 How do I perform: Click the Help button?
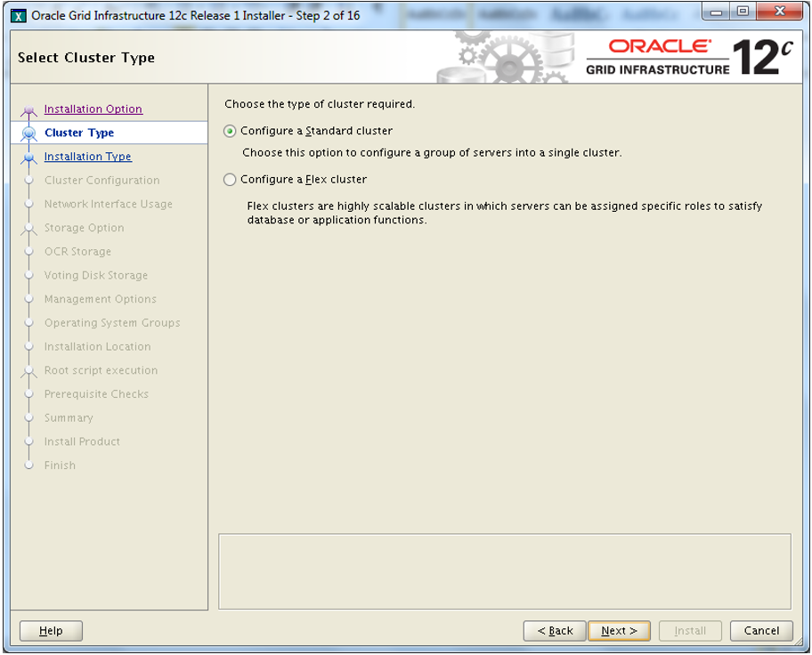[x=51, y=631]
